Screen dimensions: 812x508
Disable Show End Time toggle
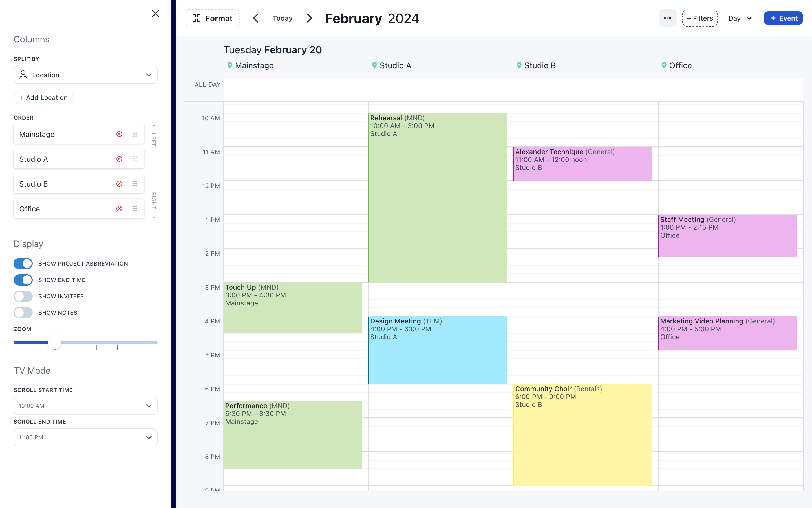23,280
